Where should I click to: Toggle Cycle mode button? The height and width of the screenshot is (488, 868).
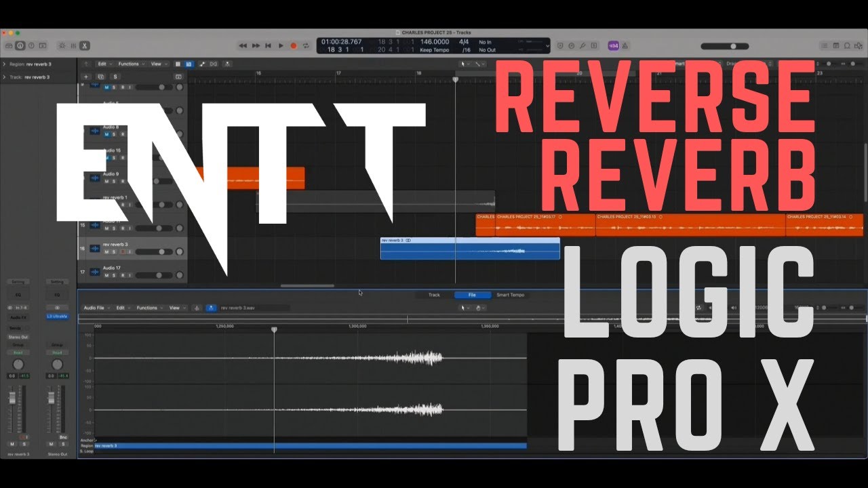[x=307, y=45]
